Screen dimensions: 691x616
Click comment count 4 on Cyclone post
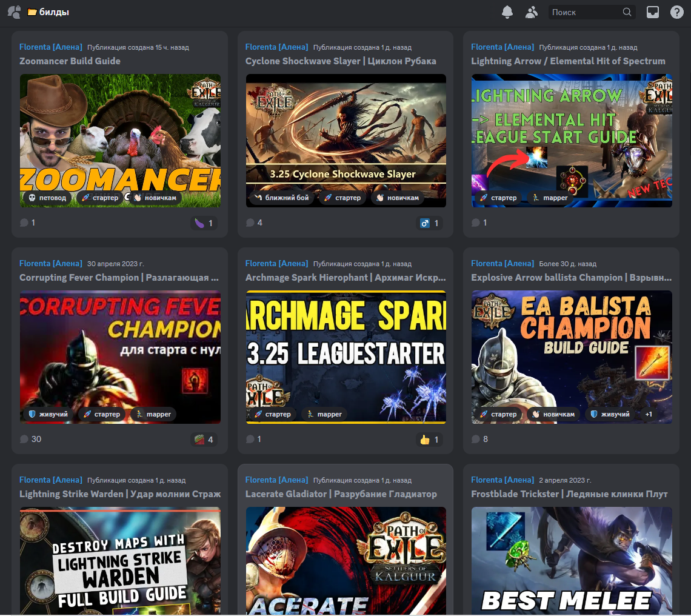pos(255,223)
